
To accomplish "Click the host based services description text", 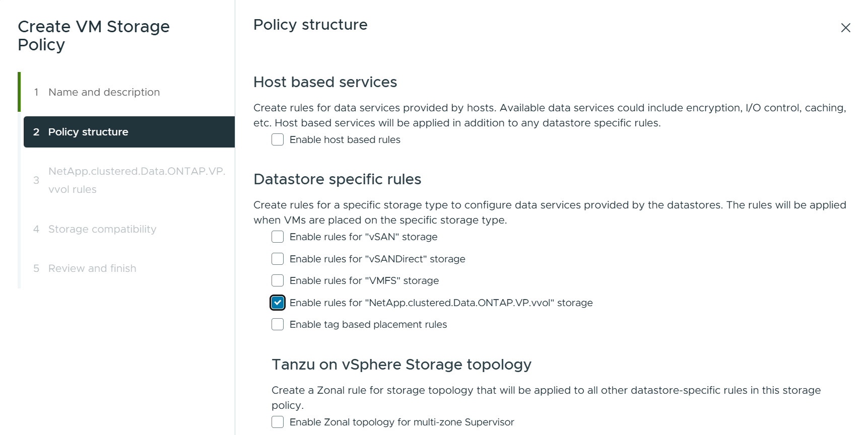I will [549, 115].
